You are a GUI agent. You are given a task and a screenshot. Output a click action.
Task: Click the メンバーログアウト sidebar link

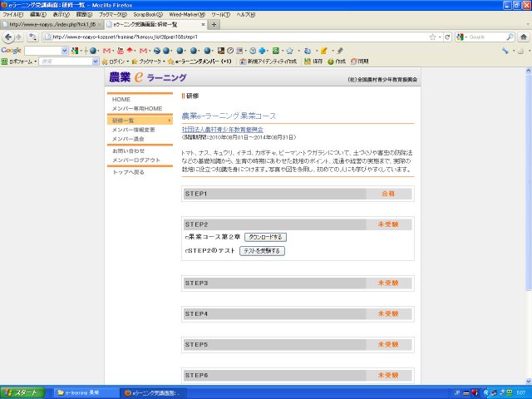tap(135, 160)
